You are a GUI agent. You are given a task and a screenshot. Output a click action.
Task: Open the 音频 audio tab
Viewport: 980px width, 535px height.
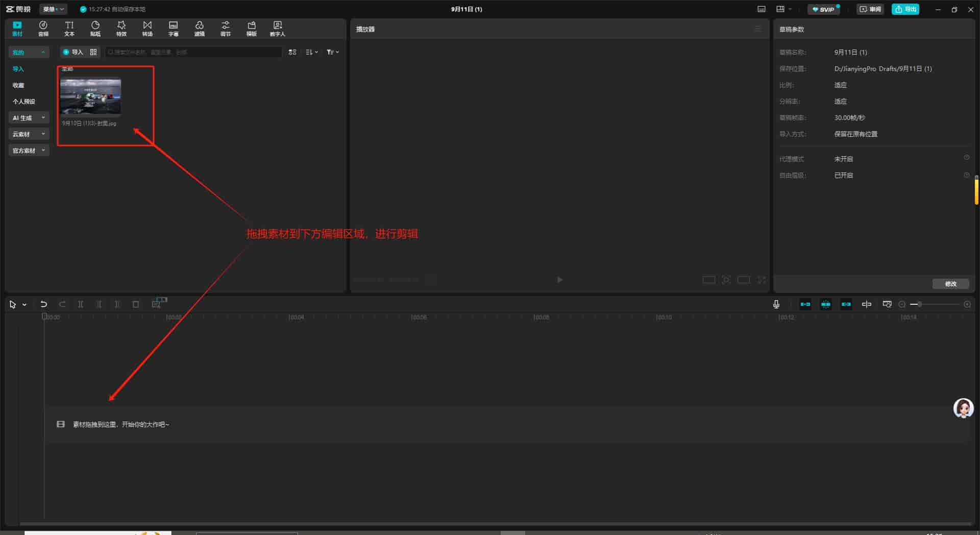tap(43, 29)
